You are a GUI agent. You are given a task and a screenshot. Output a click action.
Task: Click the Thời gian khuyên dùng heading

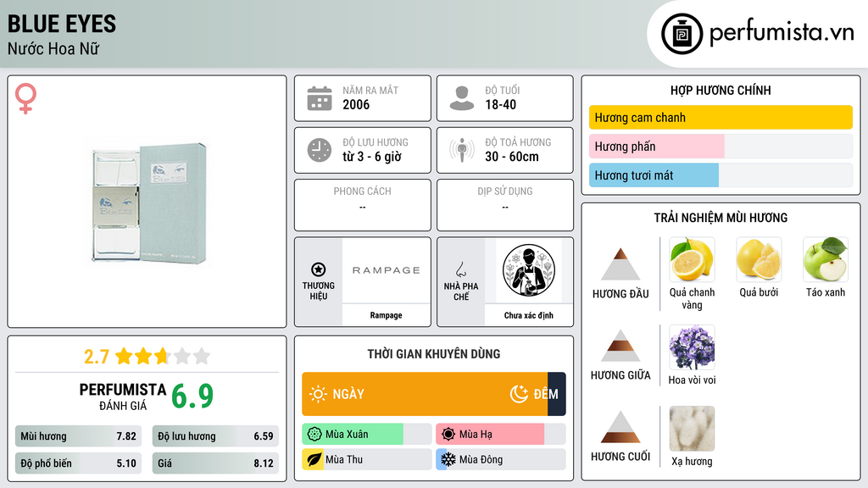coord(434,354)
